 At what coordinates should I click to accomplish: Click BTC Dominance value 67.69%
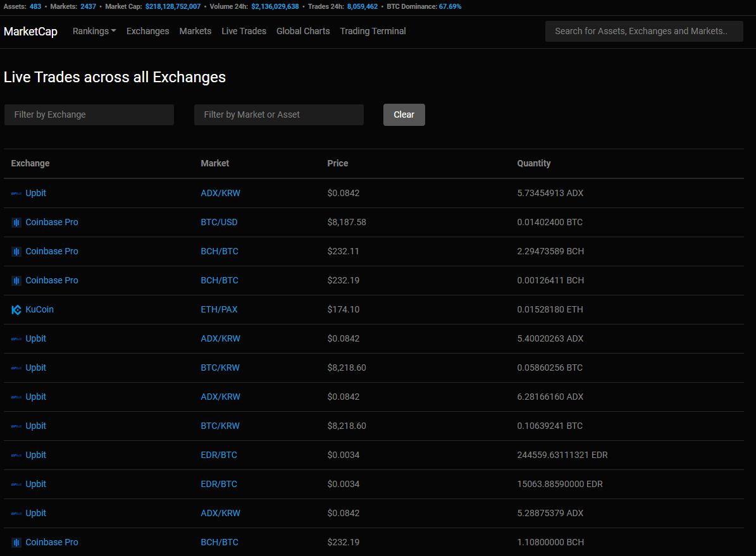point(450,7)
